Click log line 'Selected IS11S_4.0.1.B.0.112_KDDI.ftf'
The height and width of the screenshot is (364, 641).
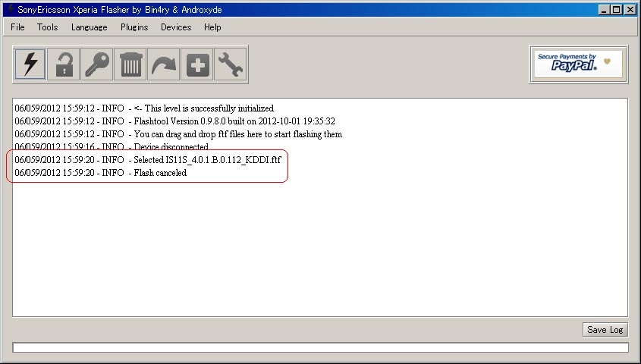(x=148, y=160)
